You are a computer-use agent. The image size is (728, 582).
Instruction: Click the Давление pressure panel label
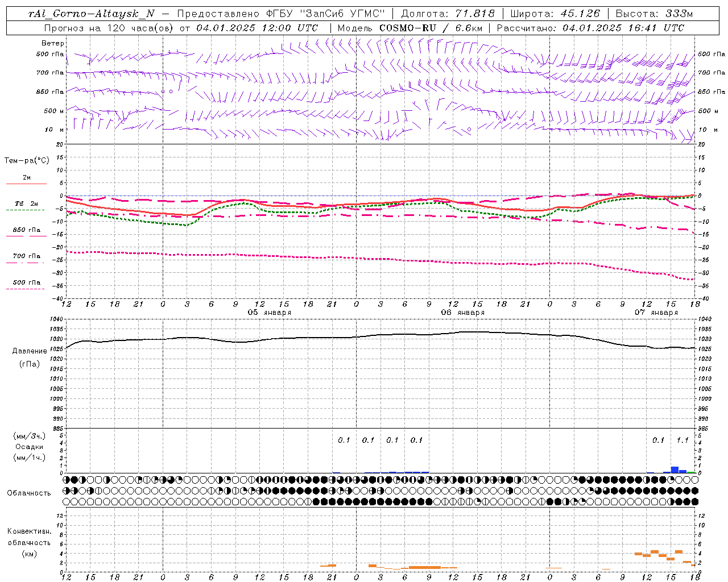point(30,351)
